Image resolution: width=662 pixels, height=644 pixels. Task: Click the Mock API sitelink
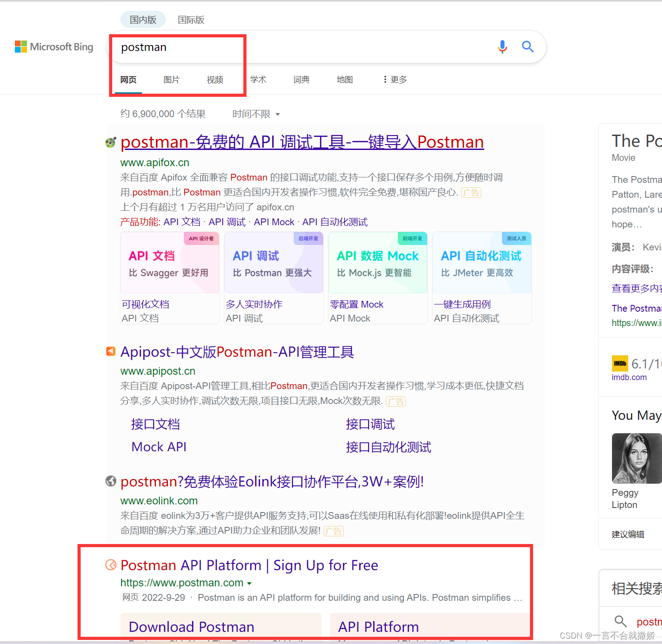(159, 447)
